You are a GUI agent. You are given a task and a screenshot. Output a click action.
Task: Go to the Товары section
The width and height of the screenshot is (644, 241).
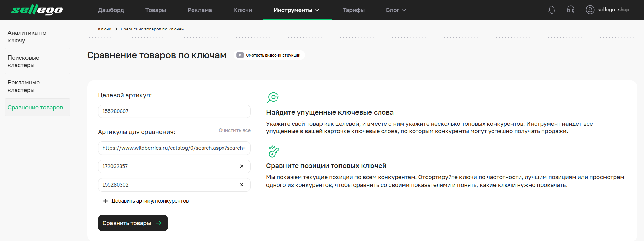[156, 10]
